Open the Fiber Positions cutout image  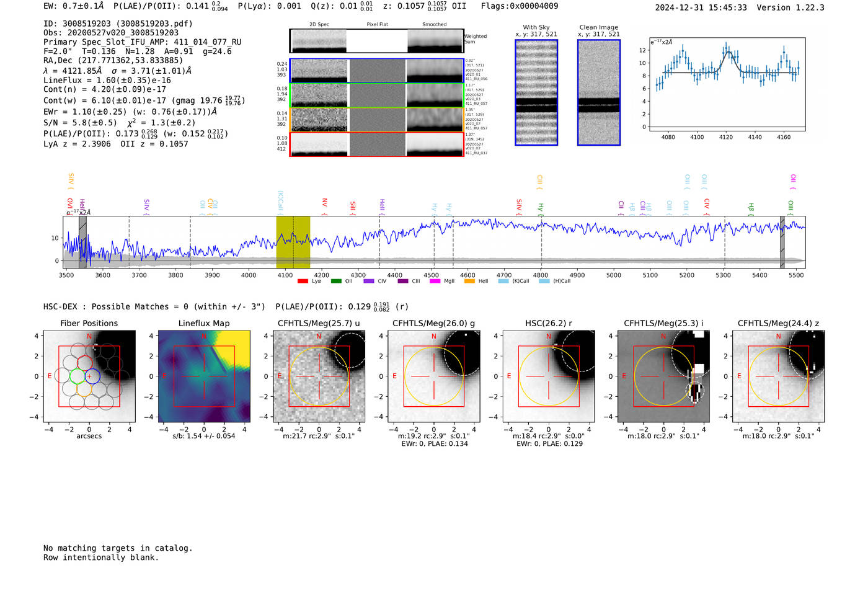coord(89,376)
